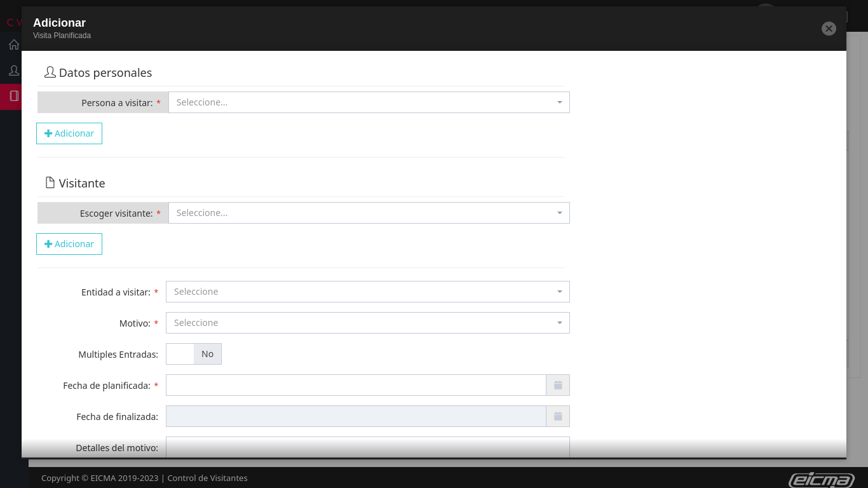Click the user icon in sidebar

(14, 70)
